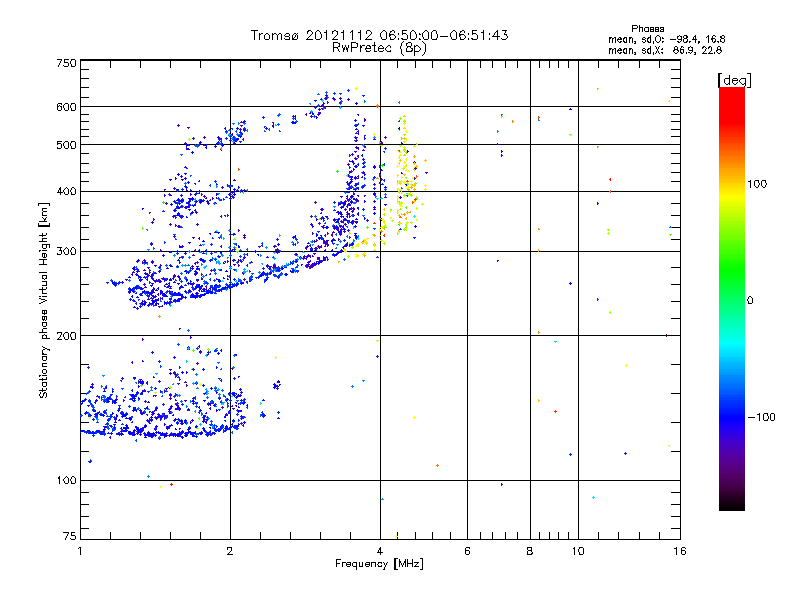Click the y-axis "300" tick label
Viewport: 800px width, 600px height.
coord(66,252)
